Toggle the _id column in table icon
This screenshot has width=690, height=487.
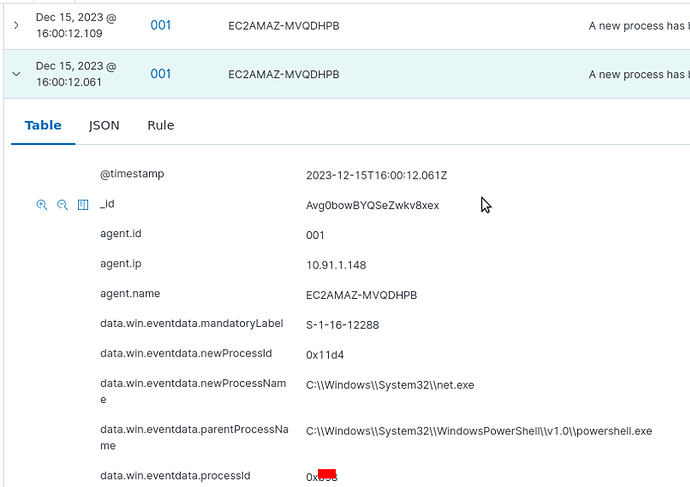[83, 205]
